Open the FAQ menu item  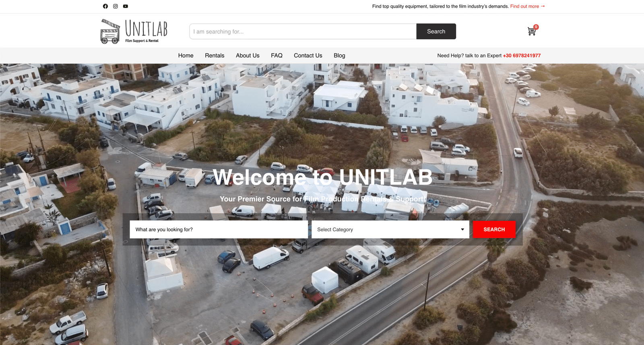pos(277,56)
